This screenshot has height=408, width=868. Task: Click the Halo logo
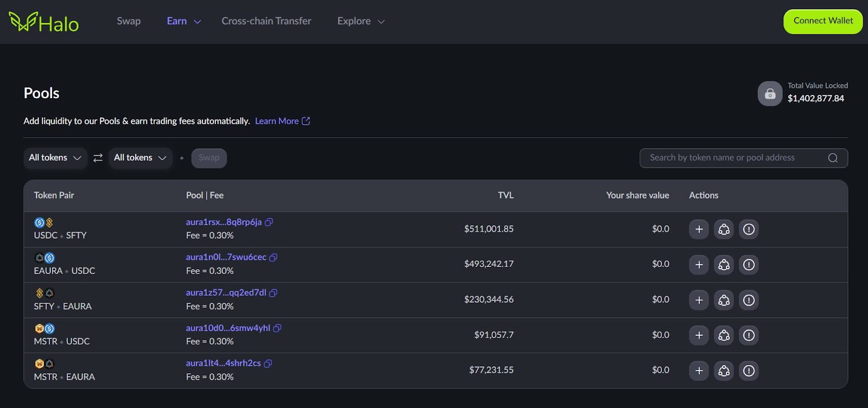coord(44,22)
